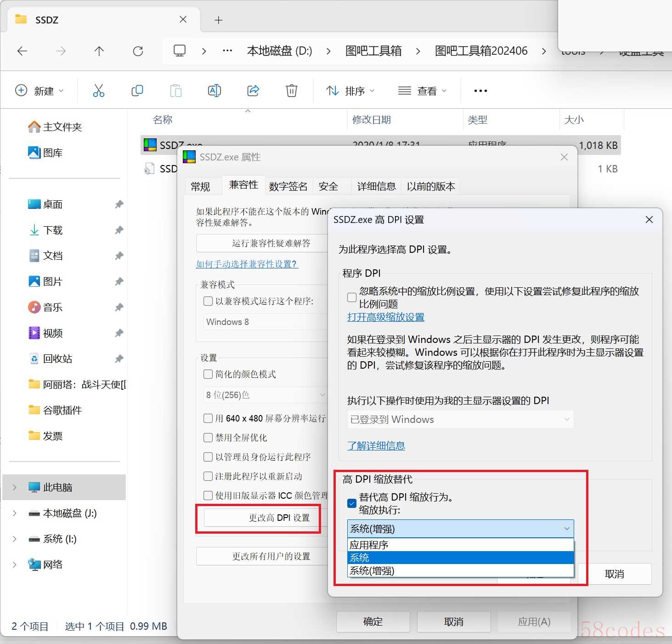The image size is (672, 644).
Task: Click the Cut scissors icon in toolbar
Action: [x=98, y=91]
